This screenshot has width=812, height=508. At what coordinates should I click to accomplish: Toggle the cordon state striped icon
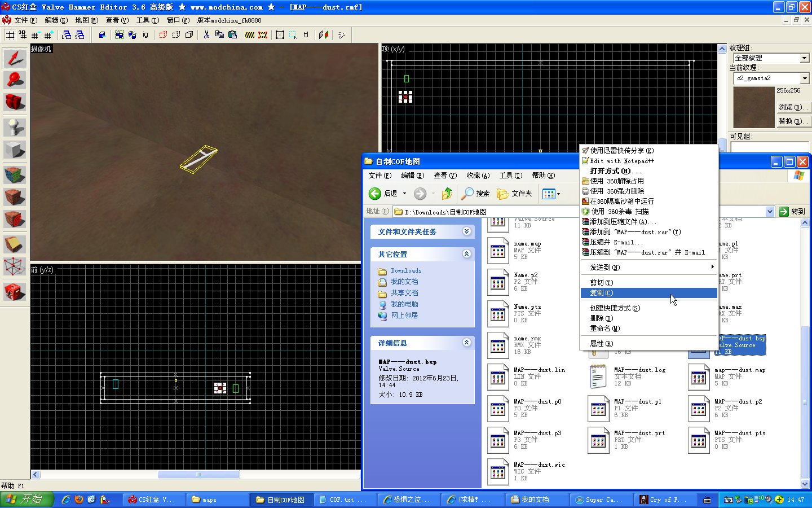pos(250,35)
